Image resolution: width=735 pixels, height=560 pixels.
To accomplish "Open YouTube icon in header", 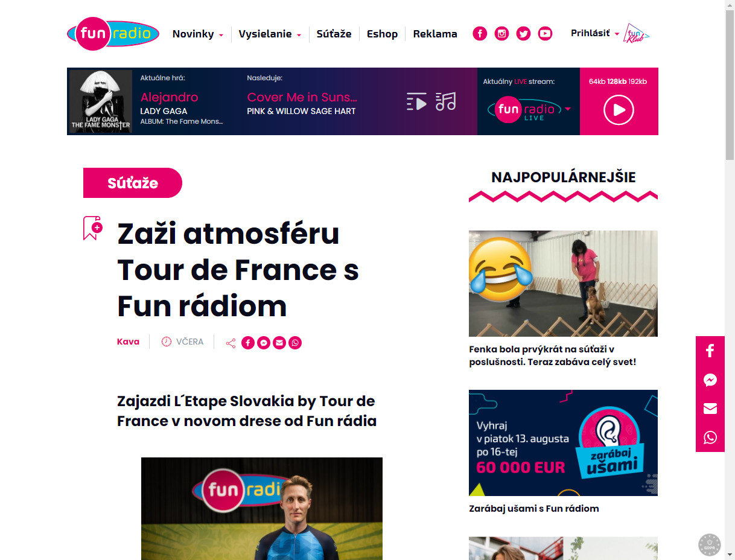I will (x=545, y=34).
